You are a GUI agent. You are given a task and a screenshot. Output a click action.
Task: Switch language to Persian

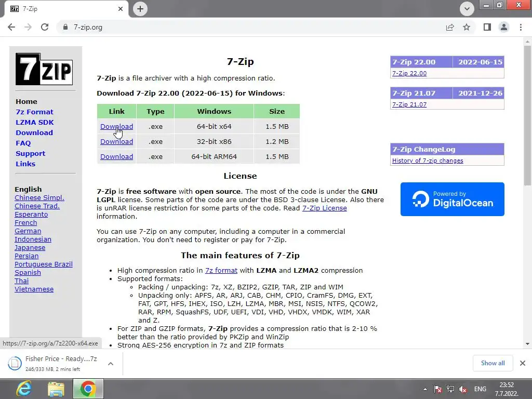(x=26, y=256)
